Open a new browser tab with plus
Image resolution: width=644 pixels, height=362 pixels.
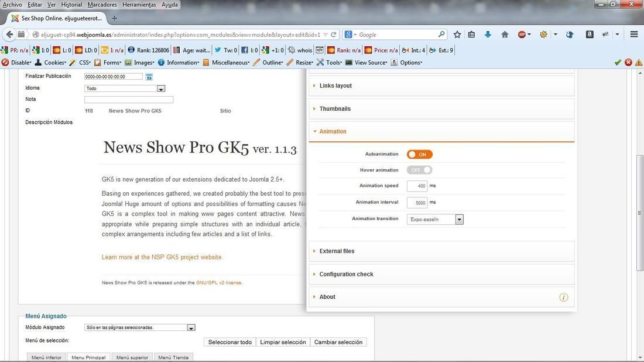click(115, 18)
